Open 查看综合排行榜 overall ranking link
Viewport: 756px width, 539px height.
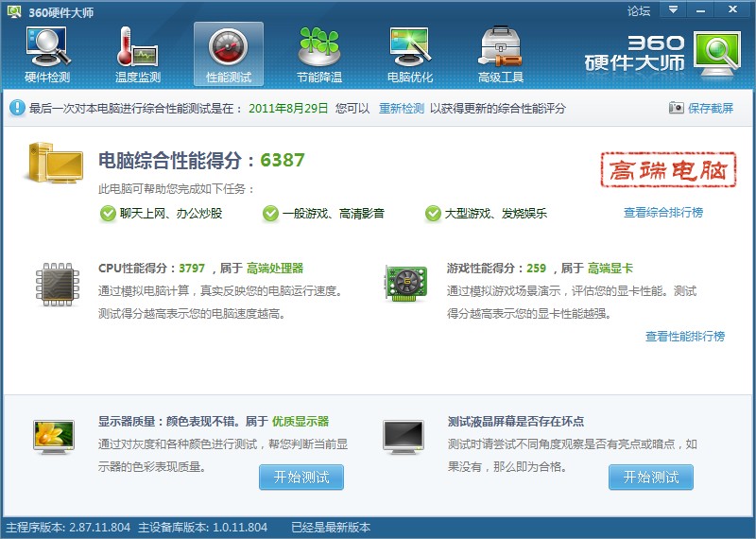point(663,213)
